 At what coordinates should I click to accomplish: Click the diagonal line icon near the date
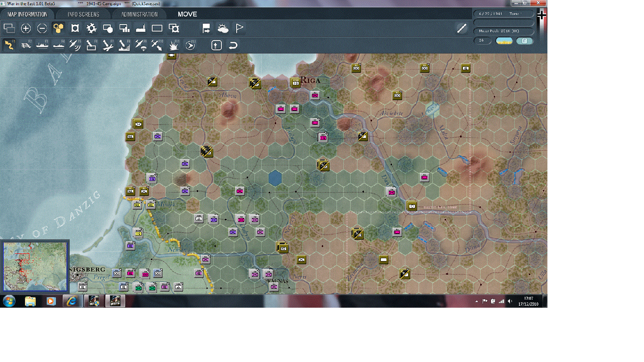coord(462,28)
